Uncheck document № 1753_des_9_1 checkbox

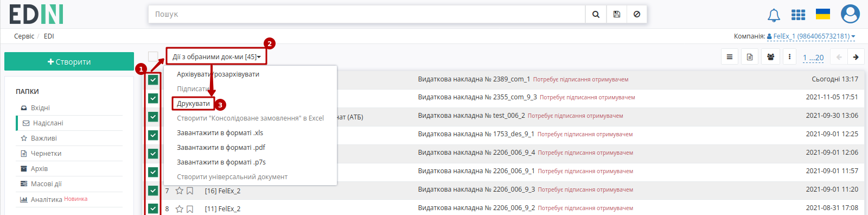pos(153,135)
